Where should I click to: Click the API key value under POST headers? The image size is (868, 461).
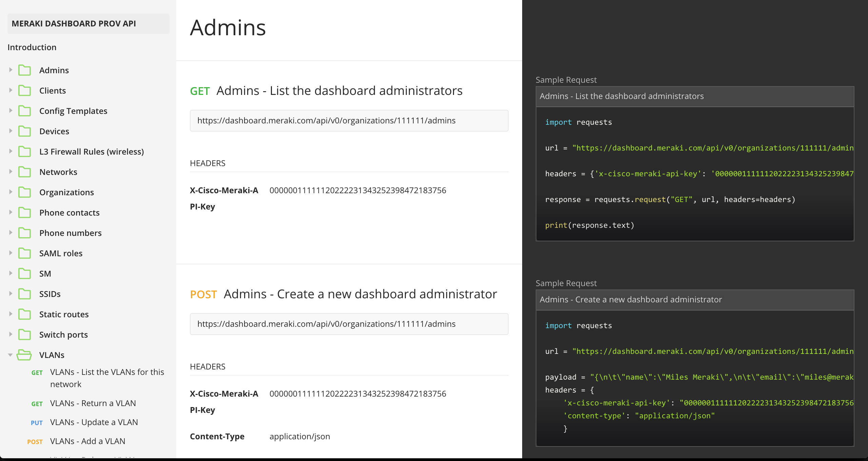(x=358, y=394)
